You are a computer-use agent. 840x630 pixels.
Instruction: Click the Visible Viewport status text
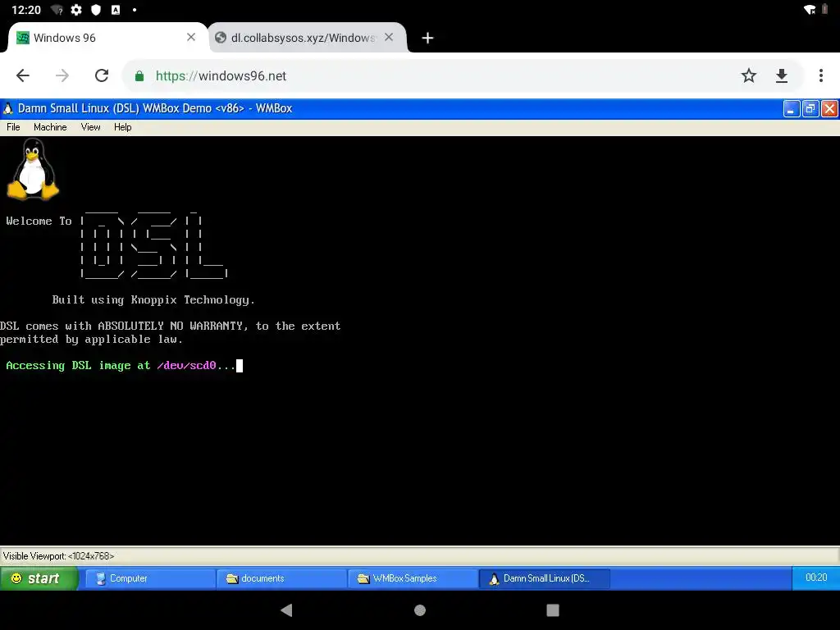pyautogui.click(x=58, y=556)
